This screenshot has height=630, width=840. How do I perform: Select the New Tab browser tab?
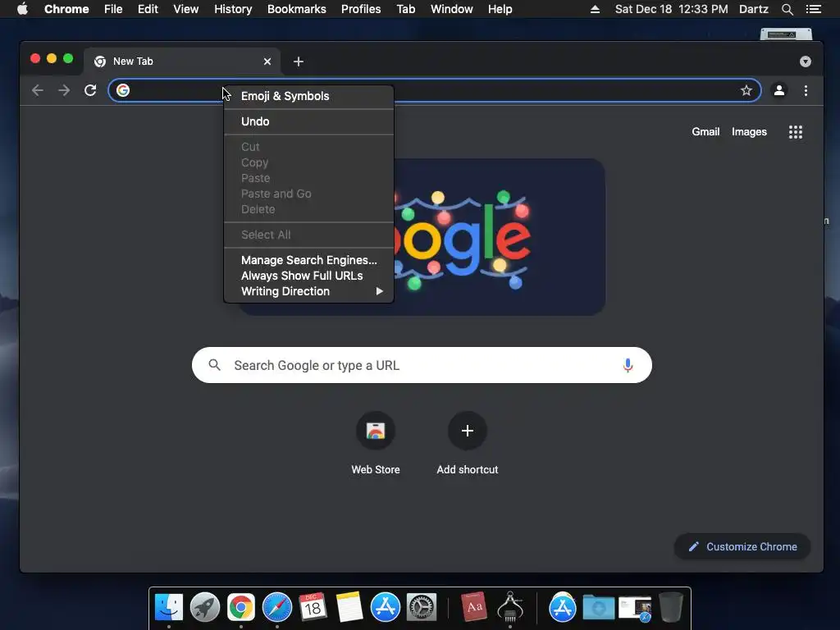182,62
